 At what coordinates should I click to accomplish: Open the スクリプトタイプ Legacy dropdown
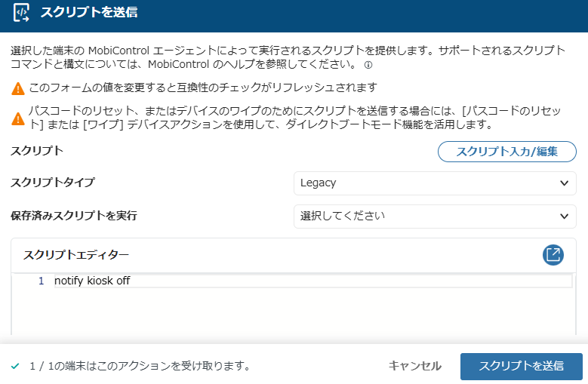point(435,183)
